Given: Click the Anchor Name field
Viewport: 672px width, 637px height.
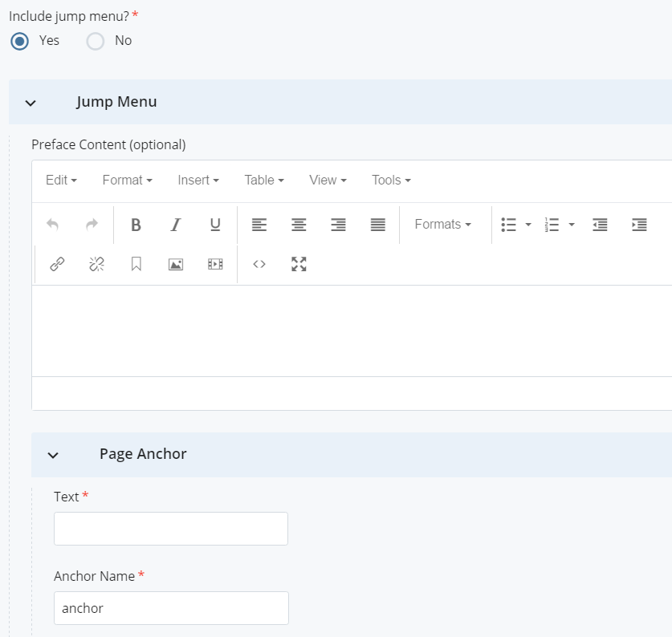Looking at the screenshot, I should point(170,608).
